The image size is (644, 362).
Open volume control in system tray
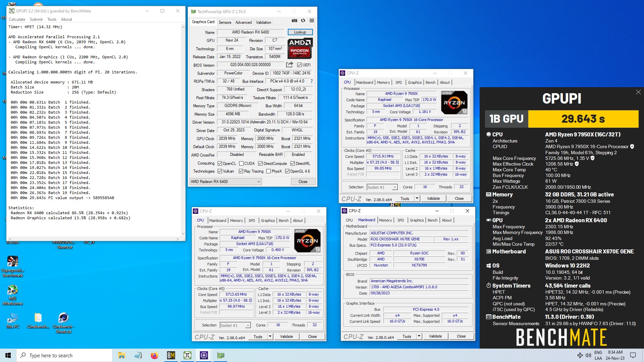588,355
